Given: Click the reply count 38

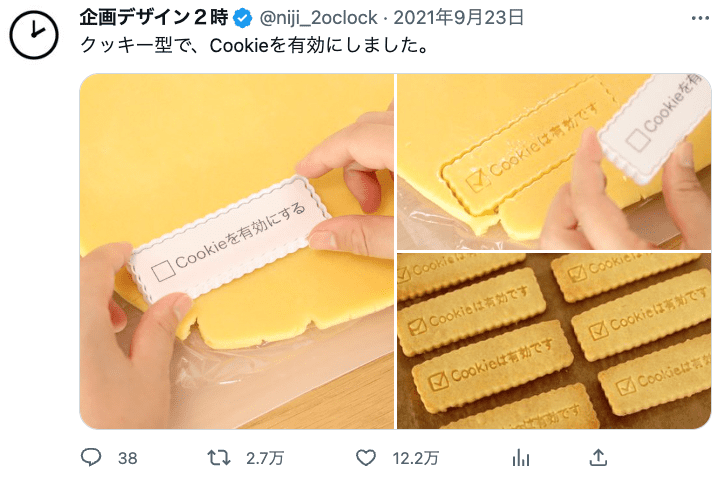Looking at the screenshot, I should pyautogui.click(x=128, y=459).
